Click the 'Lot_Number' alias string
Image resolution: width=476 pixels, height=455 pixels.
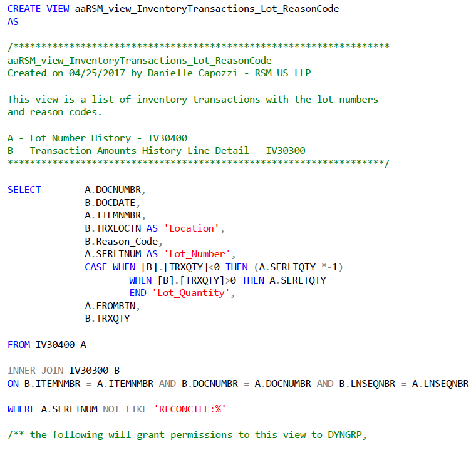(199, 254)
